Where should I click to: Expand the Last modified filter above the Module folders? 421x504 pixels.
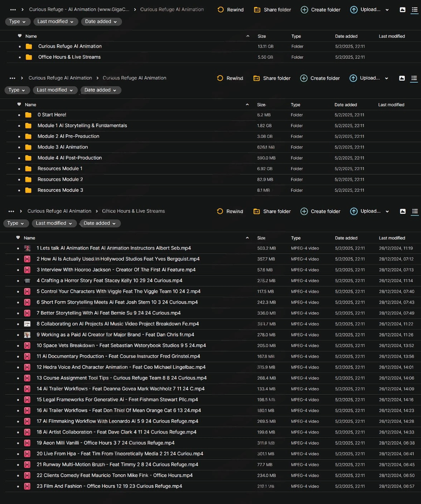55,90
